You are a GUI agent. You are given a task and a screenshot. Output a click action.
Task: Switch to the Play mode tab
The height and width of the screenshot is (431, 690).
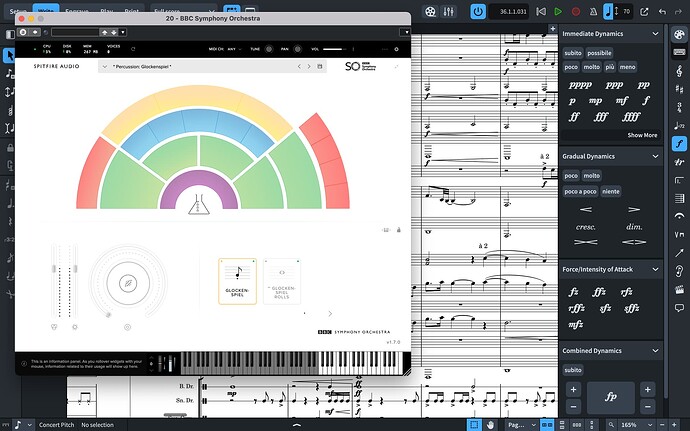pyautogui.click(x=106, y=11)
